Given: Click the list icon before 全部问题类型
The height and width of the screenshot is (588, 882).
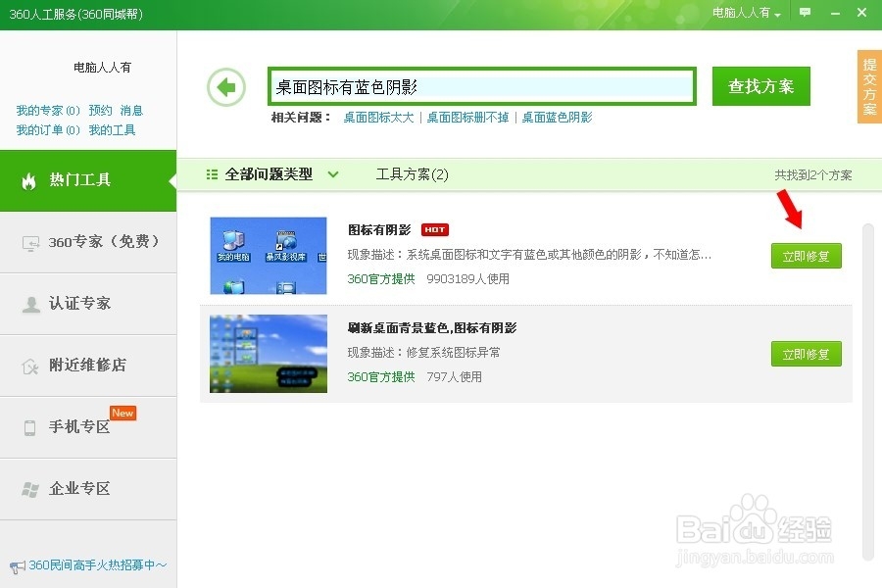Looking at the screenshot, I should coord(212,174).
